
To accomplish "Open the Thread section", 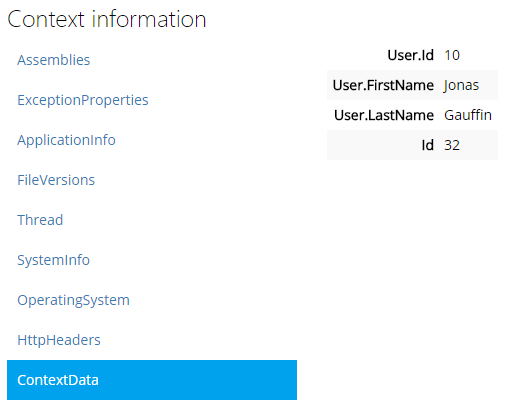I will pyautogui.click(x=40, y=220).
